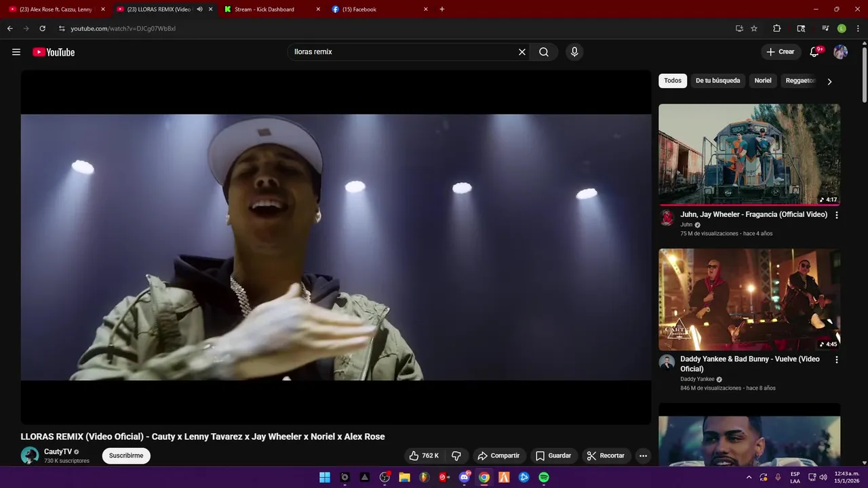Switch input language ESP LAA

click(x=795, y=477)
